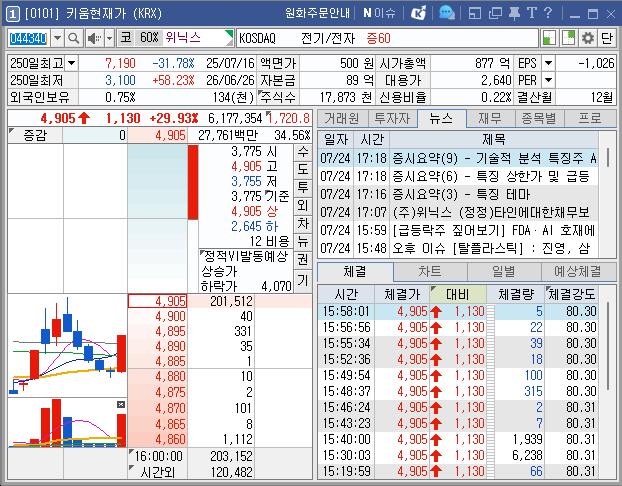Switch to the 프로 tab

point(590,118)
